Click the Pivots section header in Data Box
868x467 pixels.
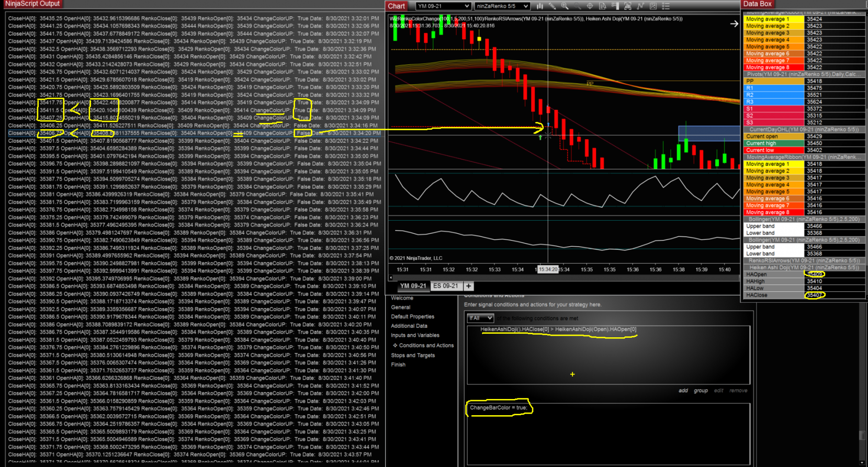pyautogui.click(x=805, y=74)
